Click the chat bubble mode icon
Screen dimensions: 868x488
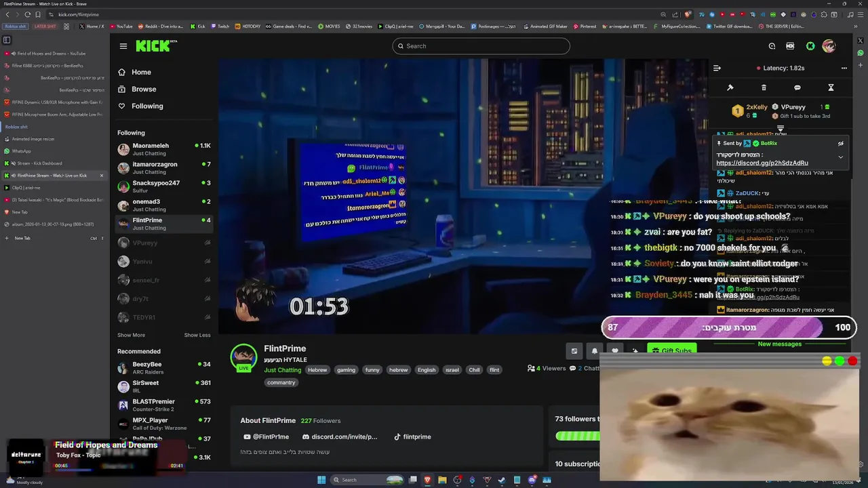click(797, 87)
